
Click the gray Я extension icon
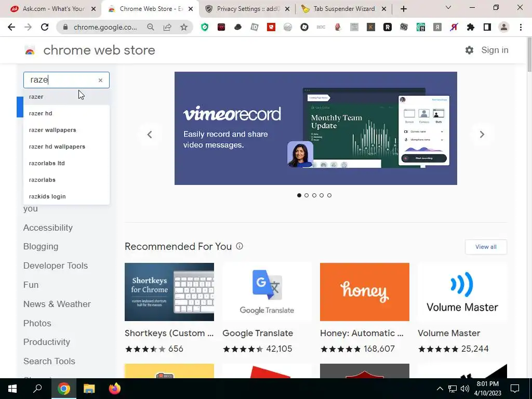click(x=437, y=27)
